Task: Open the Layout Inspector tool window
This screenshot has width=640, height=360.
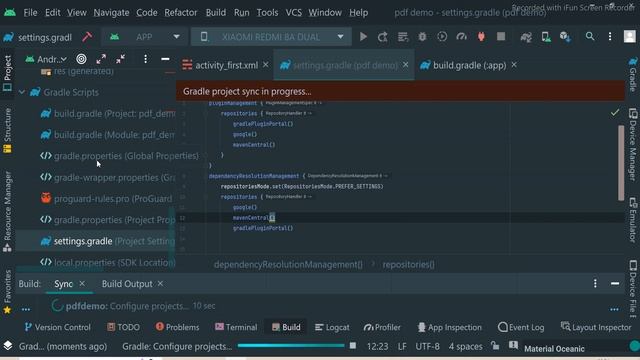Action: [x=596, y=327]
